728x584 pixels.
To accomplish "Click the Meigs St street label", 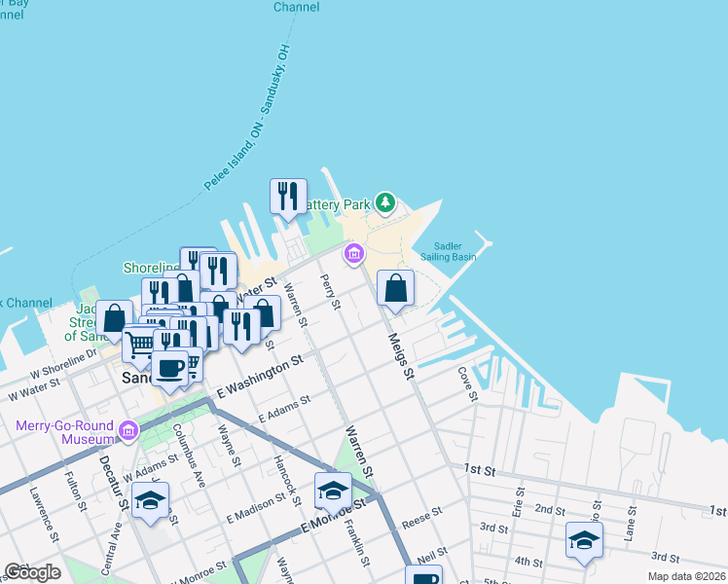I will coord(401,356).
